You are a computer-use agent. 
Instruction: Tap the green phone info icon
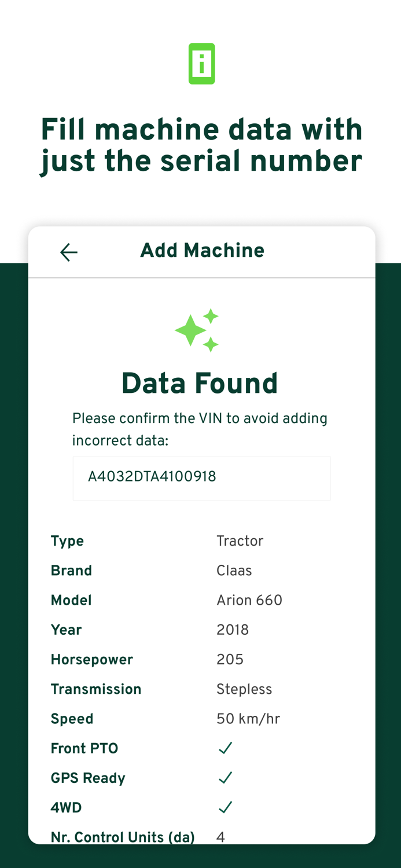coord(201,64)
